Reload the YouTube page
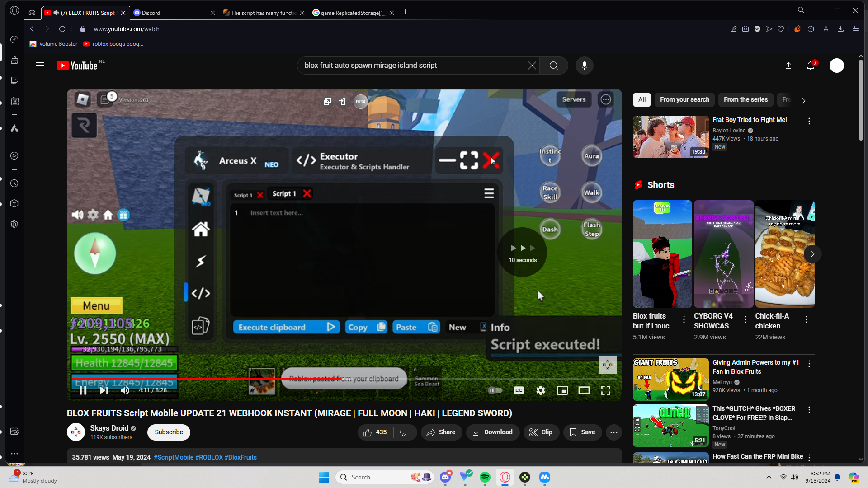Image resolution: width=868 pixels, height=488 pixels. pyautogui.click(x=62, y=29)
